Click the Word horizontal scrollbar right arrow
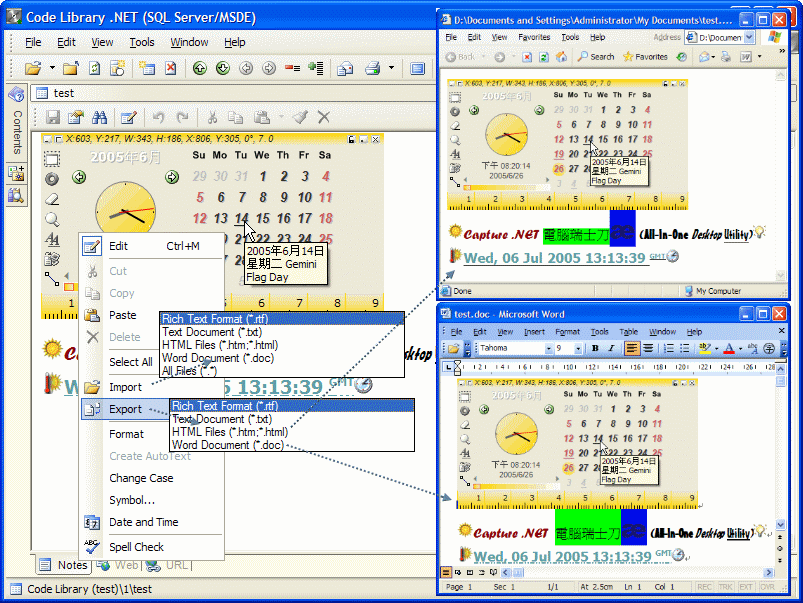The height and width of the screenshot is (603, 803). tap(769, 572)
